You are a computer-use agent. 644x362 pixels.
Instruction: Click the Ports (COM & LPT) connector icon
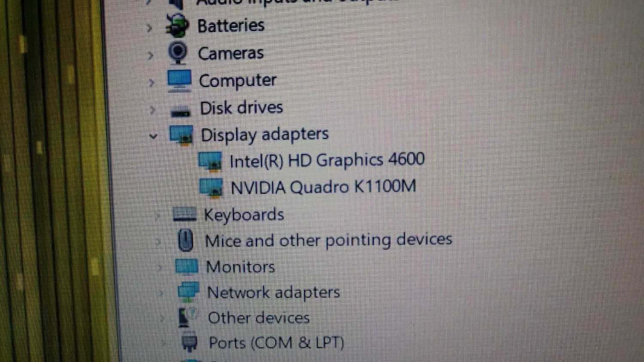pyautogui.click(x=189, y=343)
